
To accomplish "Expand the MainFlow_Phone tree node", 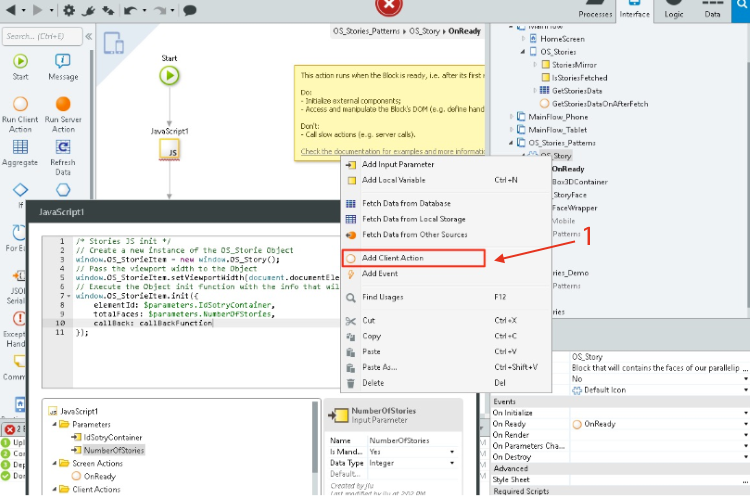I will point(512,117).
